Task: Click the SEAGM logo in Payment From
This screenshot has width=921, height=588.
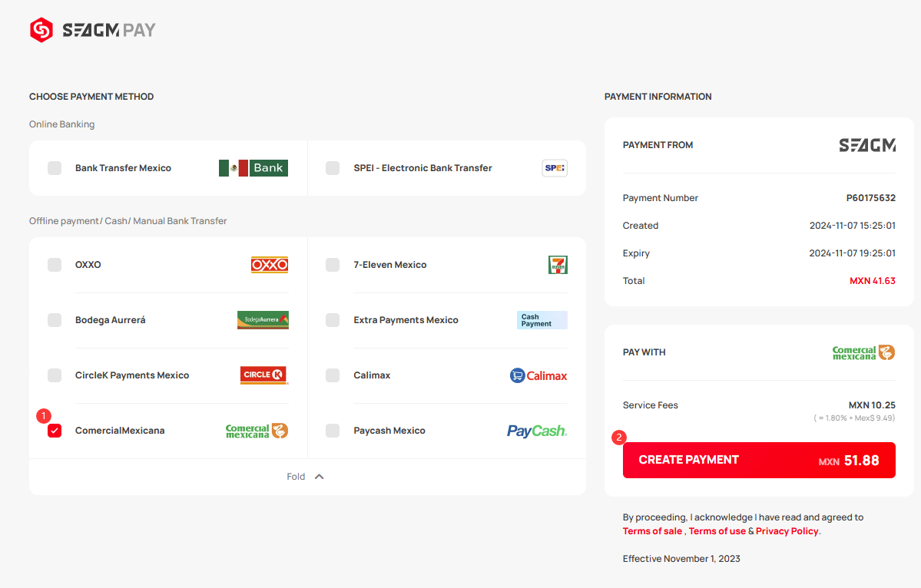Action: click(867, 145)
